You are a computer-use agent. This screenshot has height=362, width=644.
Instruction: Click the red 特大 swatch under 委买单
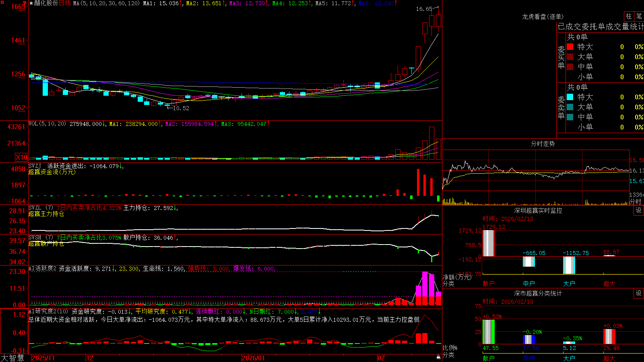[570, 47]
